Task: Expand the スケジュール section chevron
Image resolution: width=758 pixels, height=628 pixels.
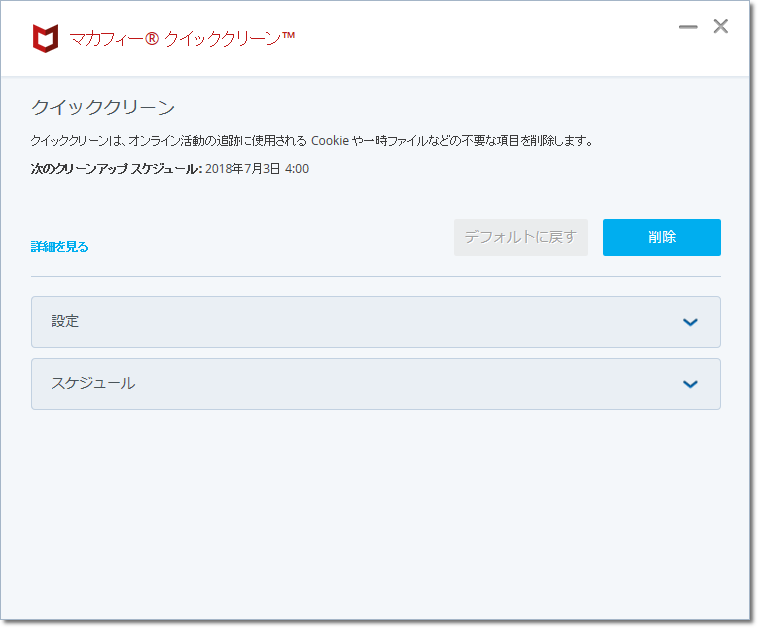Action: pos(690,384)
